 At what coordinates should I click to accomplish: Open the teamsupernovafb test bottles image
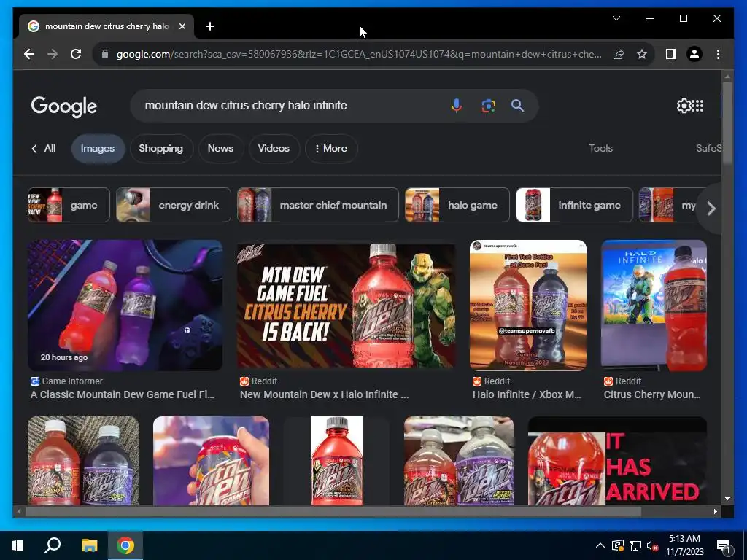click(x=528, y=306)
